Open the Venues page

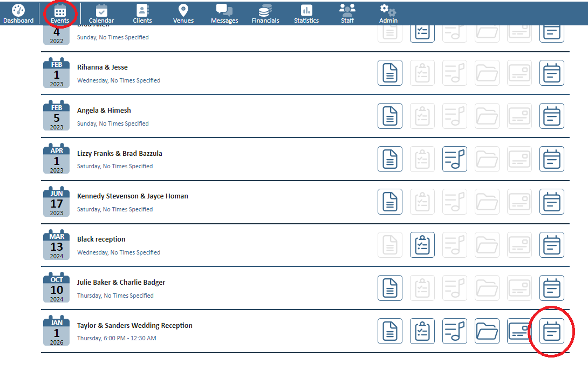tap(183, 13)
